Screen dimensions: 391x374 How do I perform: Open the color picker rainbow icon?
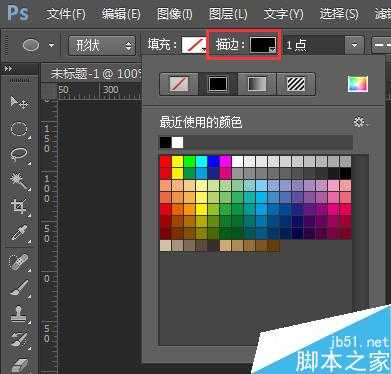358,84
